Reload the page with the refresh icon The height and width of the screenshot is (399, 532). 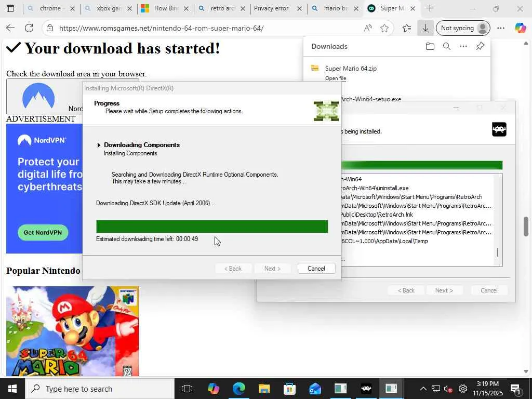tap(29, 28)
